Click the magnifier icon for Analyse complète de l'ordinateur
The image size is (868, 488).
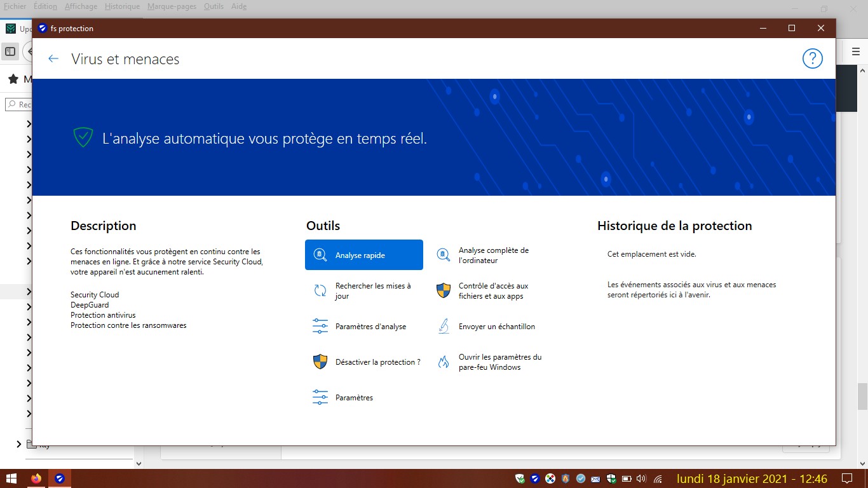443,255
